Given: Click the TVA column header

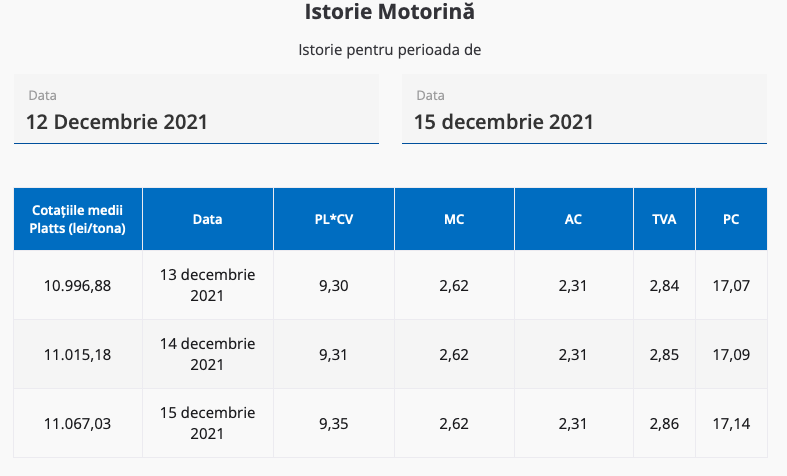Looking at the screenshot, I should pyautogui.click(x=664, y=219).
